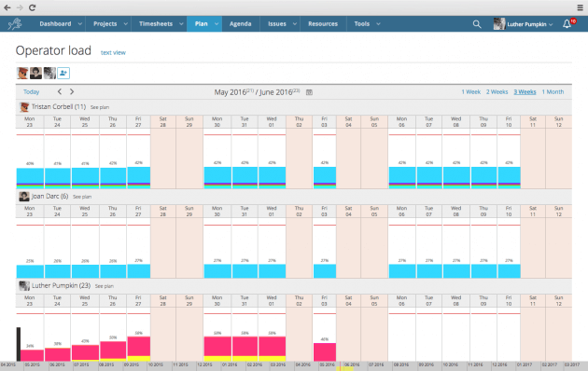Open the notifications bell
Viewport: 588px width, 371px height.
[567, 24]
